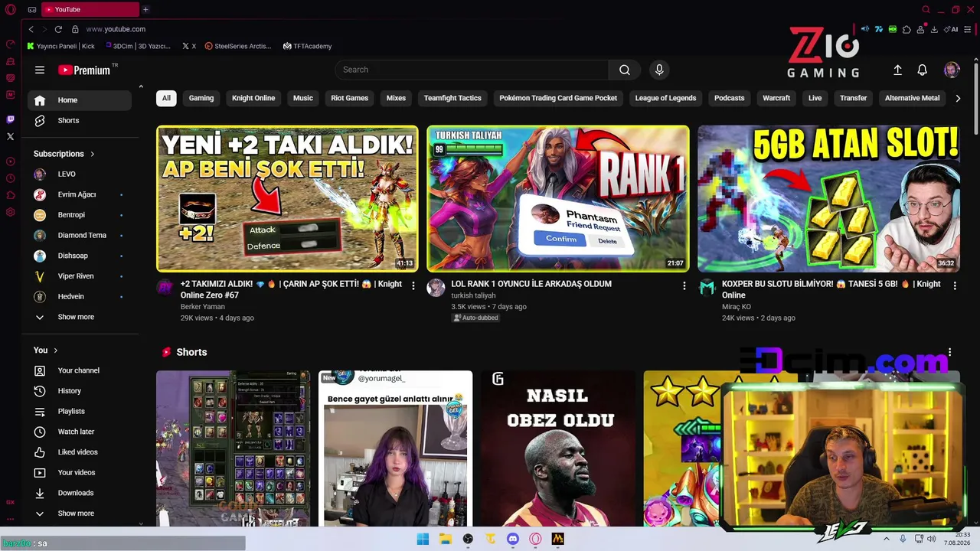Open the Opera GX main menu logo

click(10, 10)
